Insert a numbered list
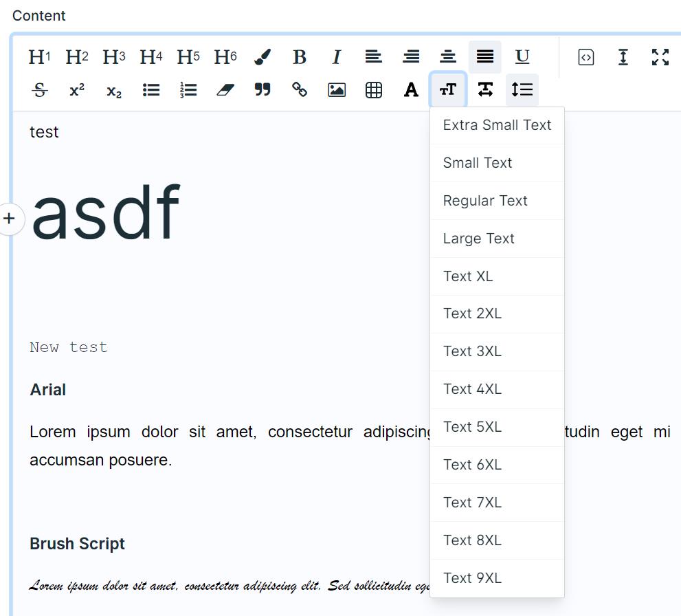The image size is (681, 616). tap(188, 90)
